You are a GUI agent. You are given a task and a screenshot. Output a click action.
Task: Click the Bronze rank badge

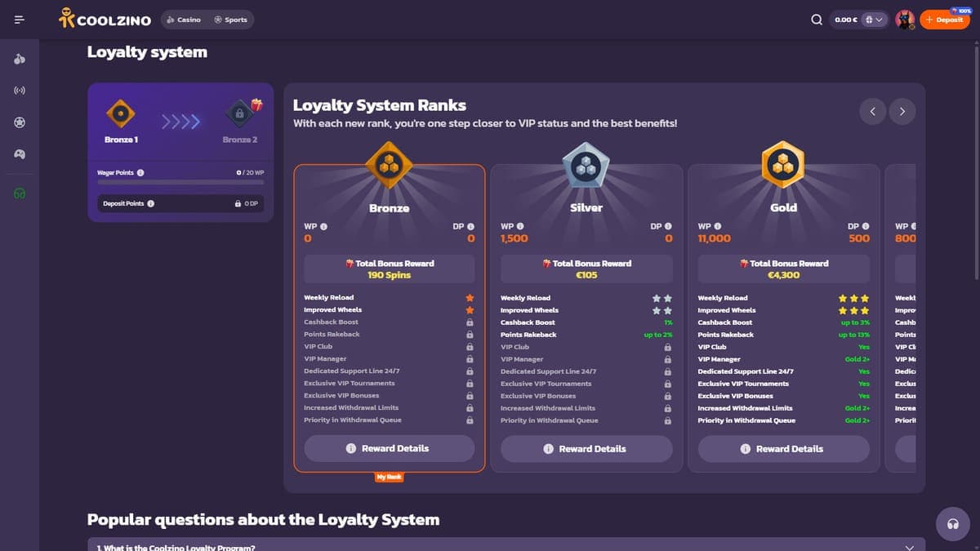pyautogui.click(x=389, y=164)
